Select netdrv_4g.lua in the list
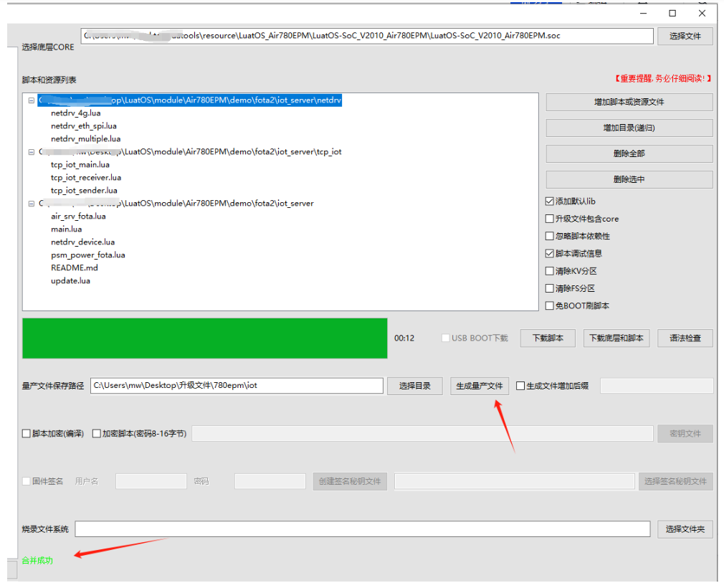 coord(76,113)
